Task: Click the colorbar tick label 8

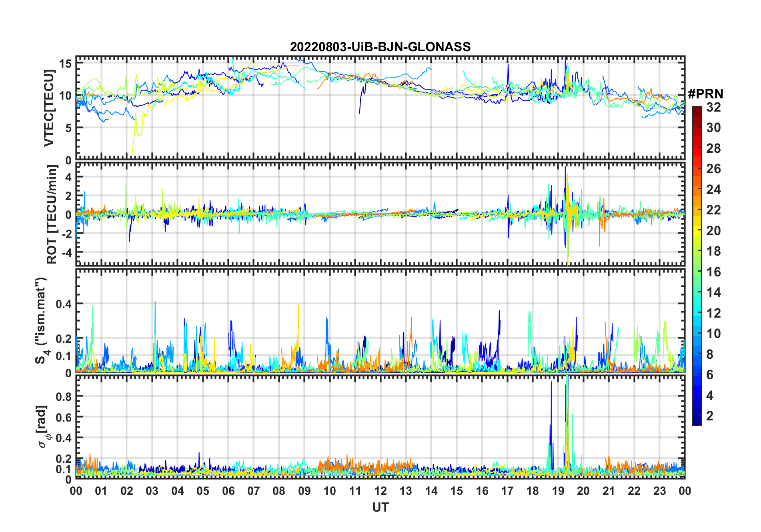Action: pos(710,354)
